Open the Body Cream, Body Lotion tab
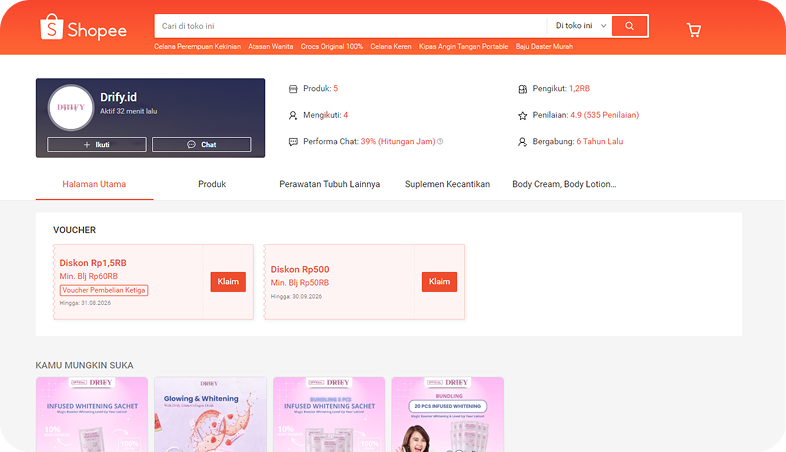The width and height of the screenshot is (786, 452). click(x=564, y=184)
